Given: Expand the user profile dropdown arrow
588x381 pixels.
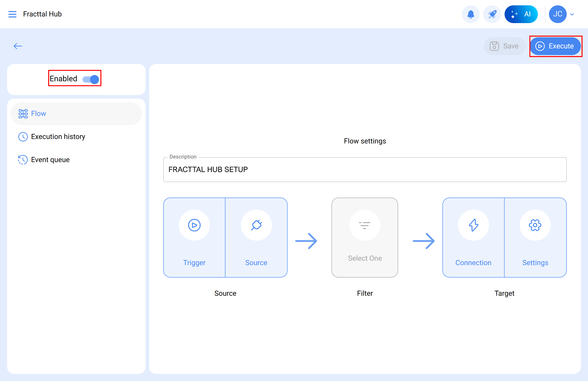Looking at the screenshot, I should (x=572, y=14).
